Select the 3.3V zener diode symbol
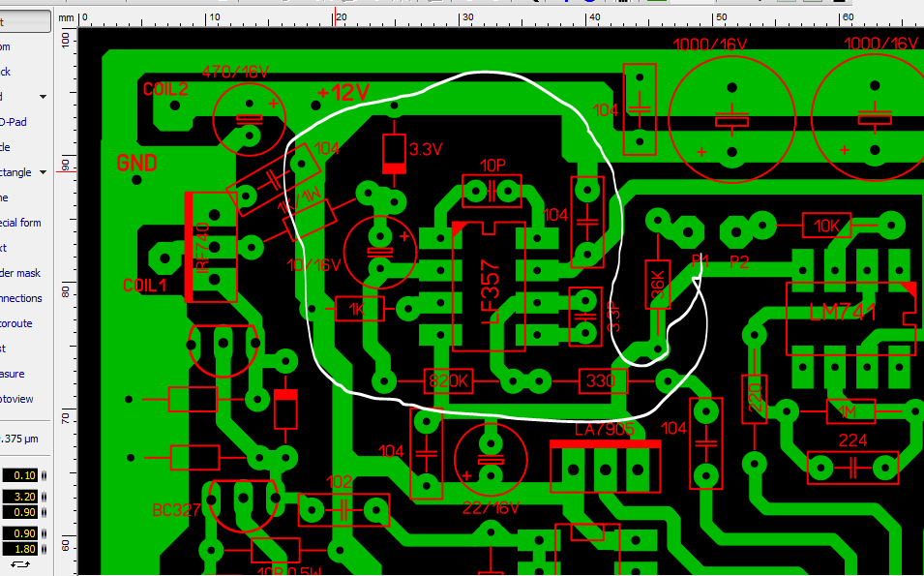The image size is (924, 576). click(x=394, y=153)
